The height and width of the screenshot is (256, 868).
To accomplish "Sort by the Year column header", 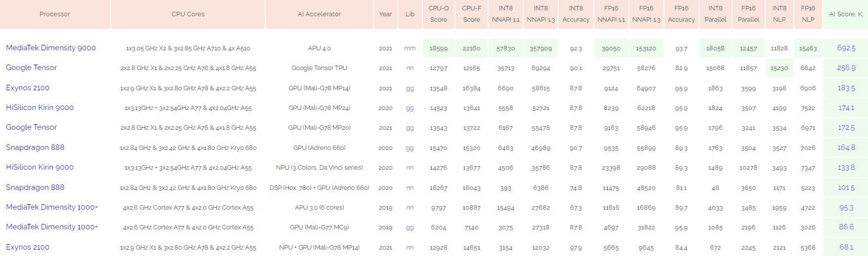I will [385, 14].
